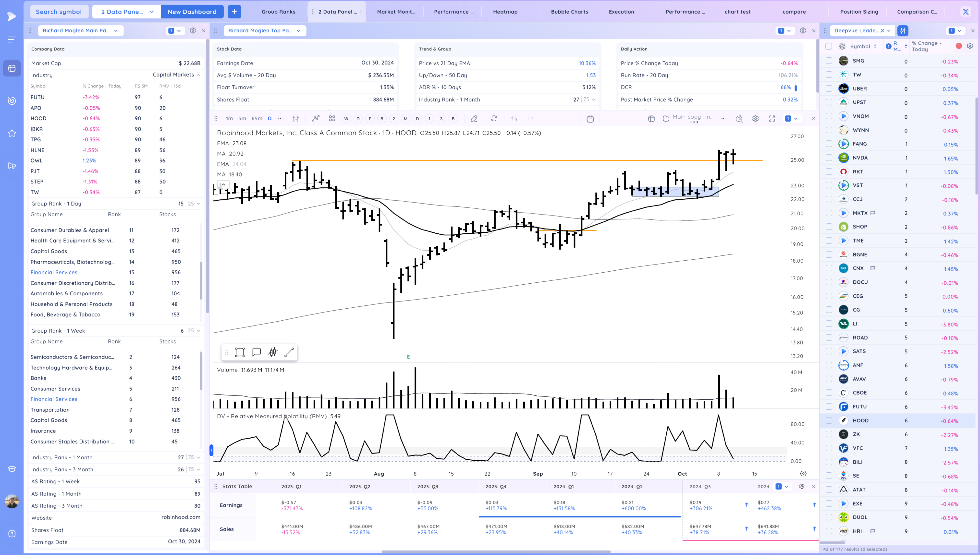Collapse the Capital Markets industry list
The width and height of the screenshot is (980, 555).
(198, 75)
